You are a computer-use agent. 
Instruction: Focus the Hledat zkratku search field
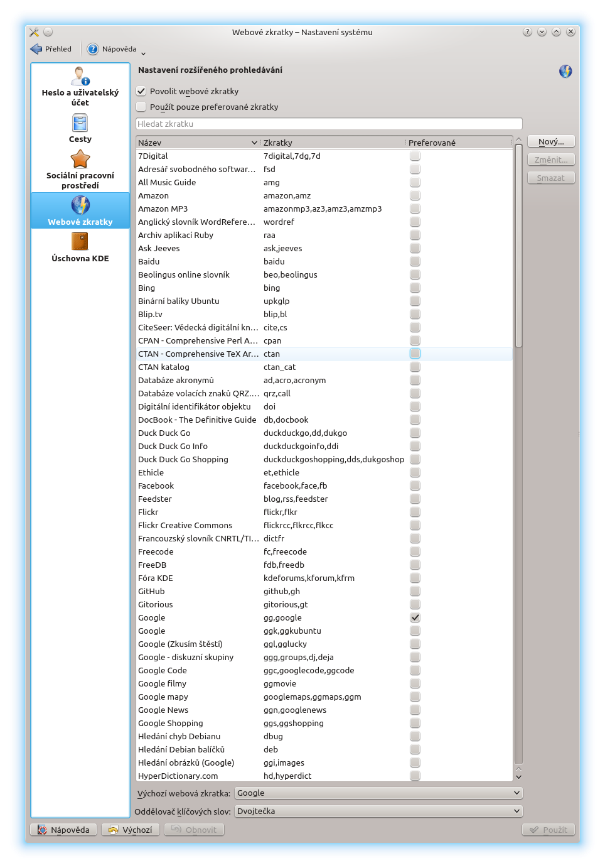(329, 124)
